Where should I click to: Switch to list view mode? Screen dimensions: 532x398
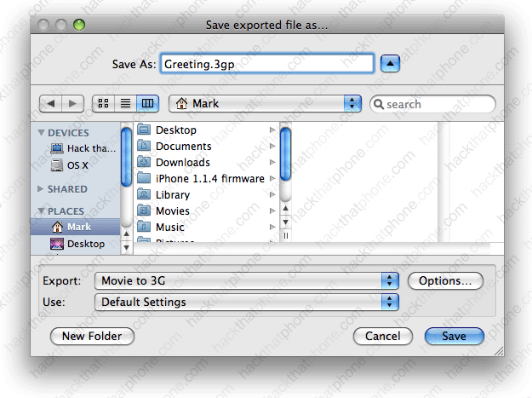(x=126, y=103)
